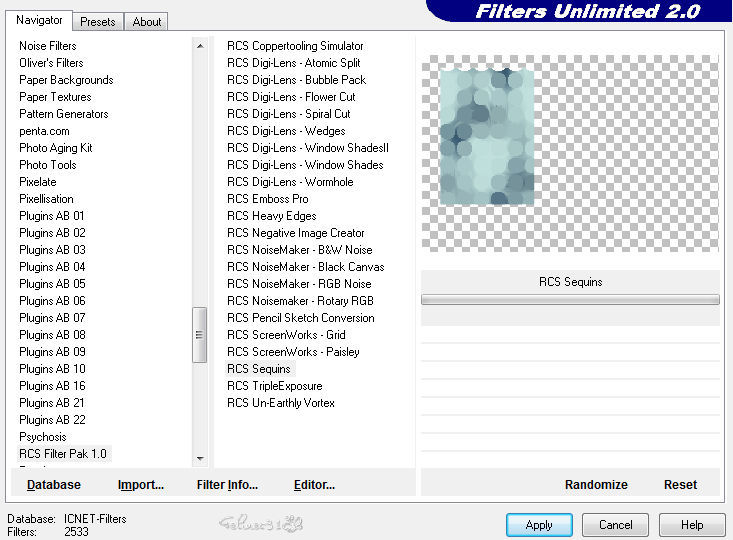Screen dimensions: 733x540
Task: Choose RCS Digi-Lens - Wedges filter
Action: point(286,131)
